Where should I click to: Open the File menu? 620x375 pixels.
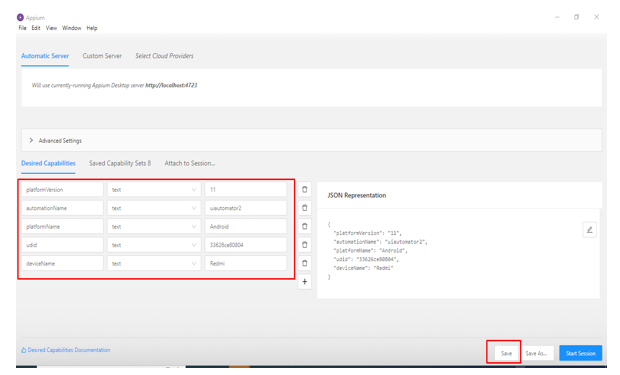pos(23,28)
